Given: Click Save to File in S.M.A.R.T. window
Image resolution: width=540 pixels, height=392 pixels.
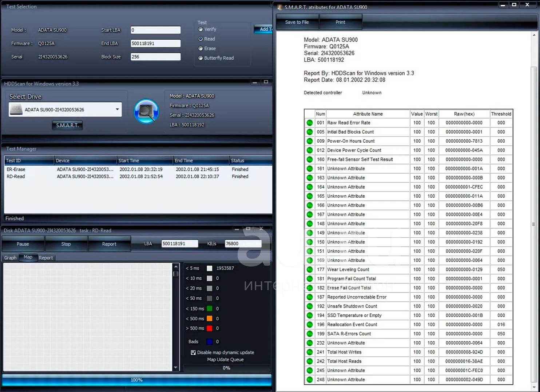Looking at the screenshot, I should click(297, 22).
